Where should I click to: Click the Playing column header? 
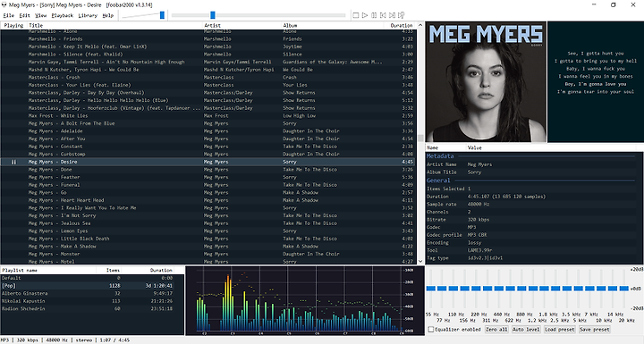tap(13, 25)
